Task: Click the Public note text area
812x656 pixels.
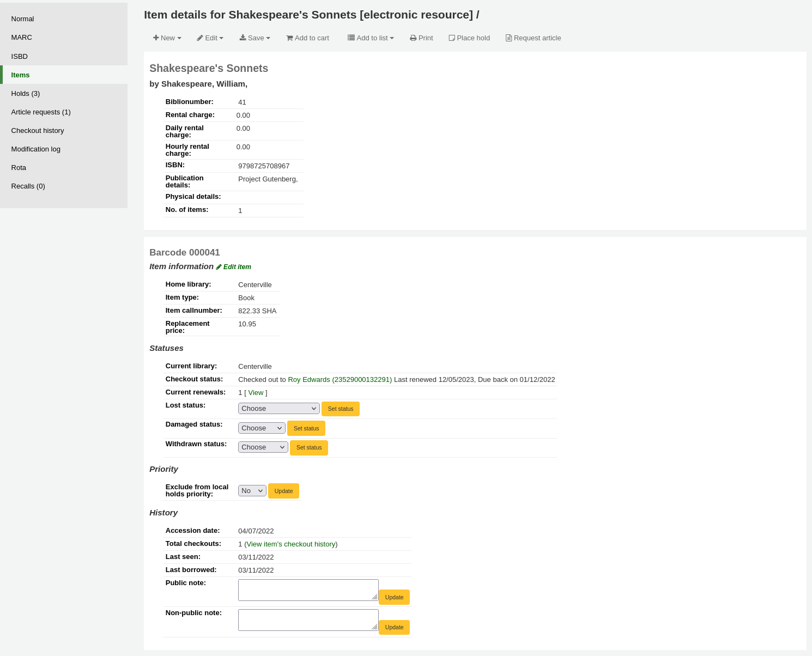Action: [x=308, y=590]
